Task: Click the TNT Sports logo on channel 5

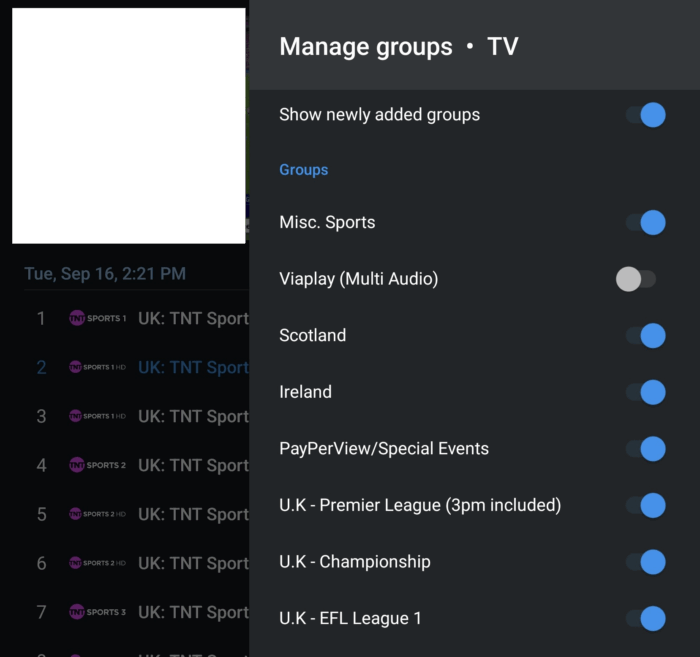Action: click(x=97, y=515)
